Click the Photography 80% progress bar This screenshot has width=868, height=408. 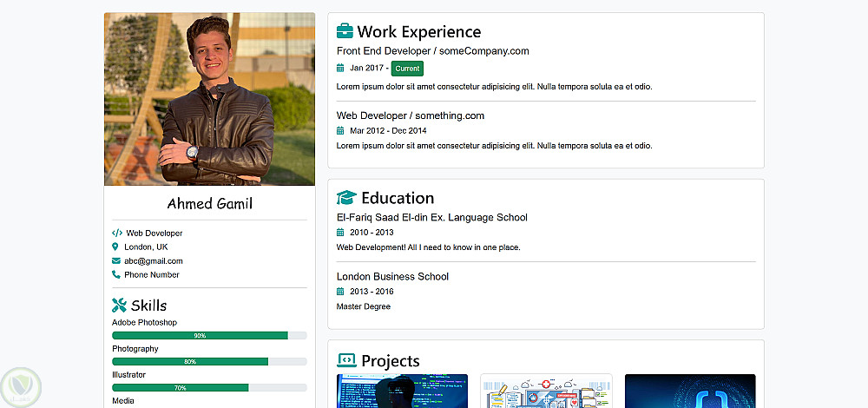tap(190, 361)
